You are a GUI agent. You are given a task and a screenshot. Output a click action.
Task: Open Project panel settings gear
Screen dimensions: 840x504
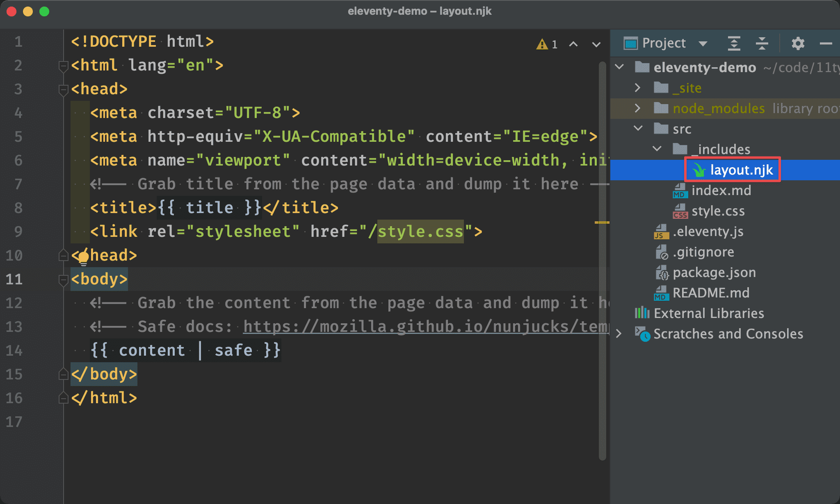tap(798, 43)
